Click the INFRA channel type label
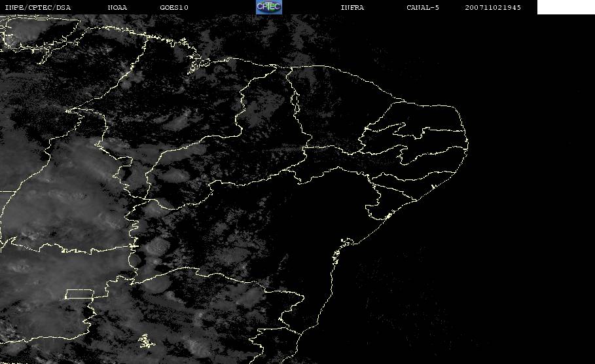The height and width of the screenshot is (364, 595). point(352,8)
